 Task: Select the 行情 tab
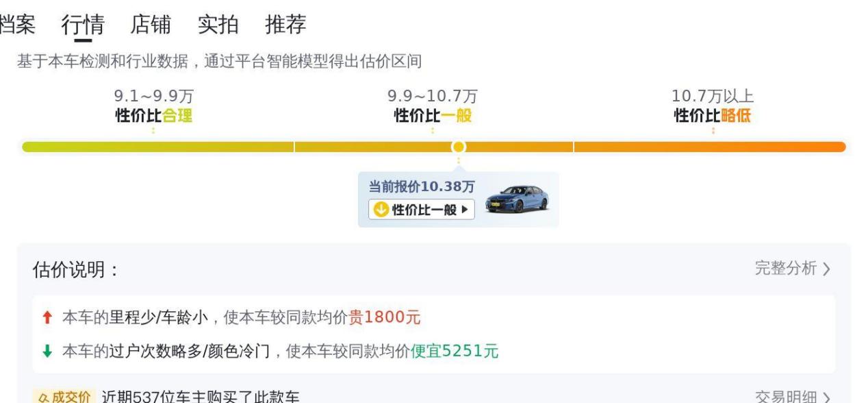pyautogui.click(x=83, y=25)
